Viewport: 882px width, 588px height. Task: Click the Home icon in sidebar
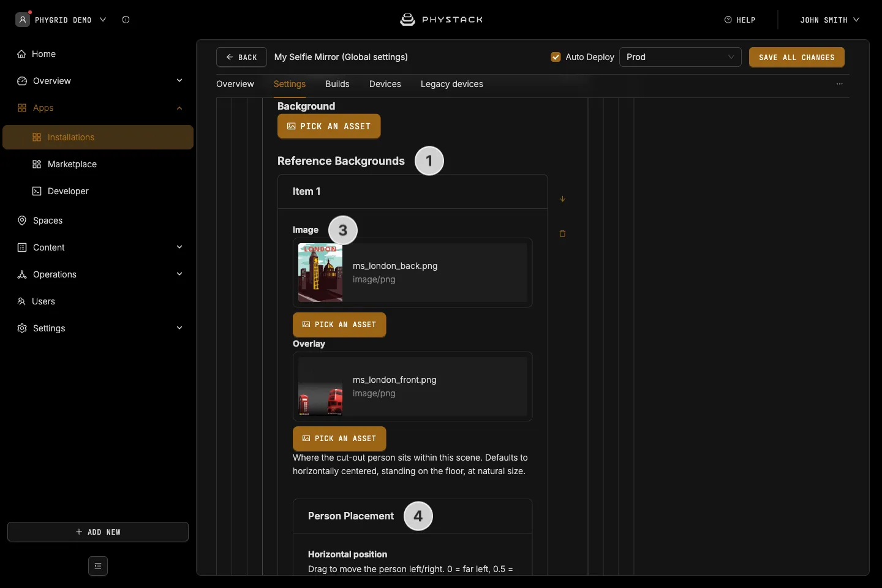[x=22, y=54]
